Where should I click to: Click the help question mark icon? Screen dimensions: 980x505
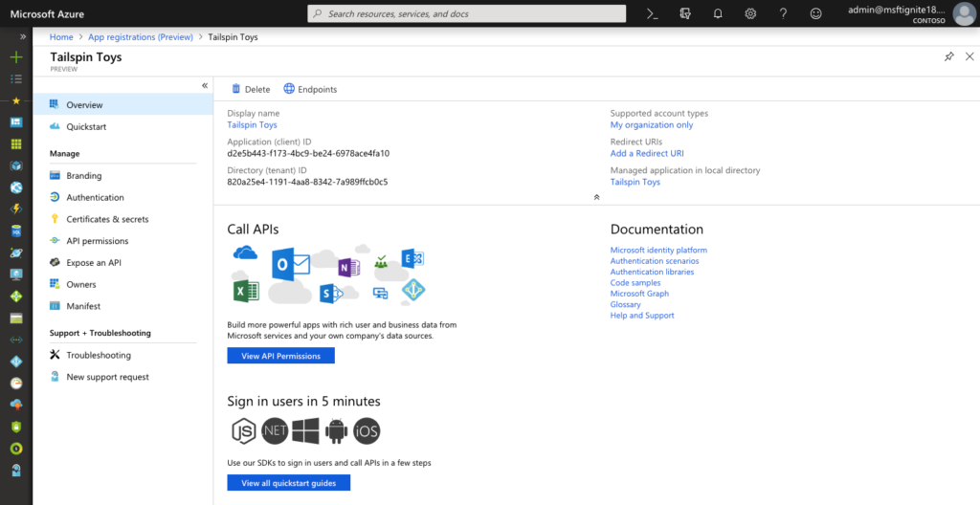pos(783,13)
